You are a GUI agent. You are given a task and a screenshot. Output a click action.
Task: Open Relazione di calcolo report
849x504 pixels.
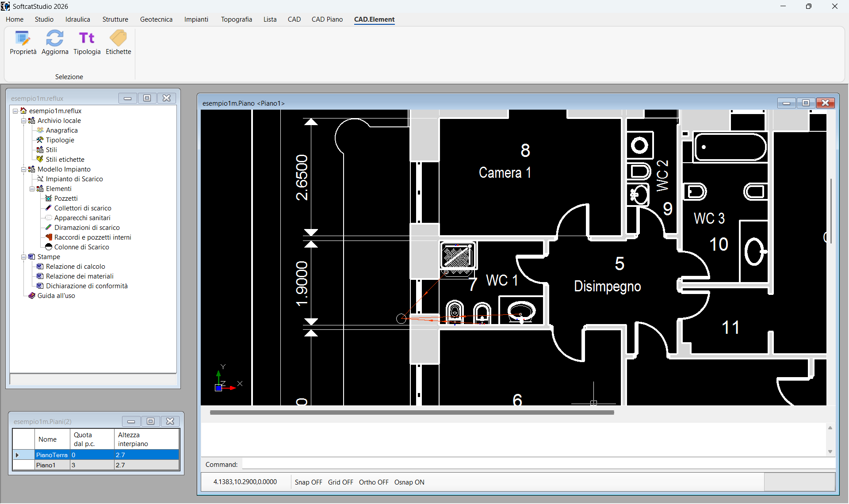[x=75, y=267]
